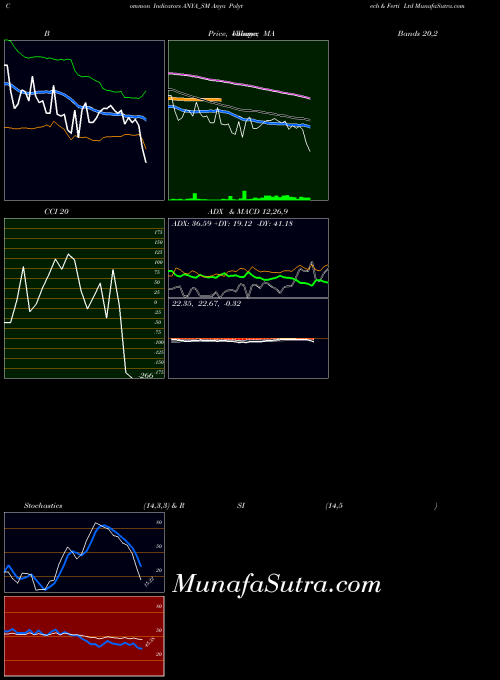Open the ADX line chart panel

(248, 258)
